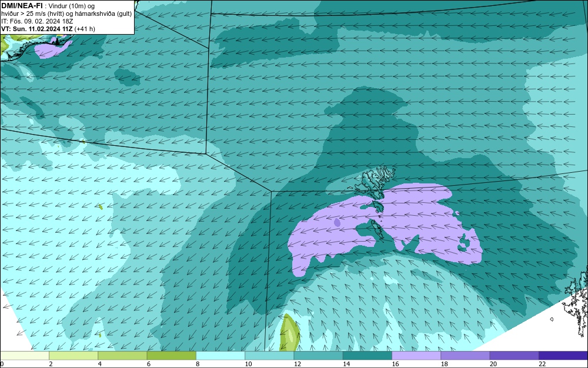Click the 12–14 m/s teal legend swatch

(x=318, y=356)
